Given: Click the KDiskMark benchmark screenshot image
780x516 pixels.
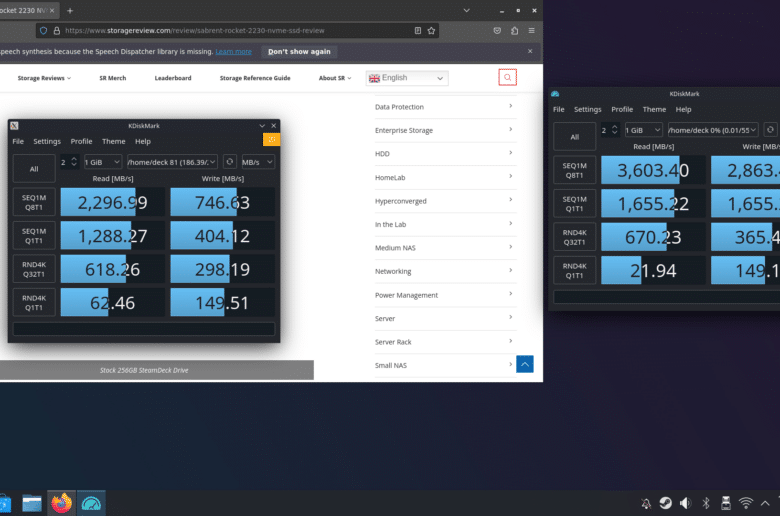Looking at the screenshot, I should coord(144,230).
